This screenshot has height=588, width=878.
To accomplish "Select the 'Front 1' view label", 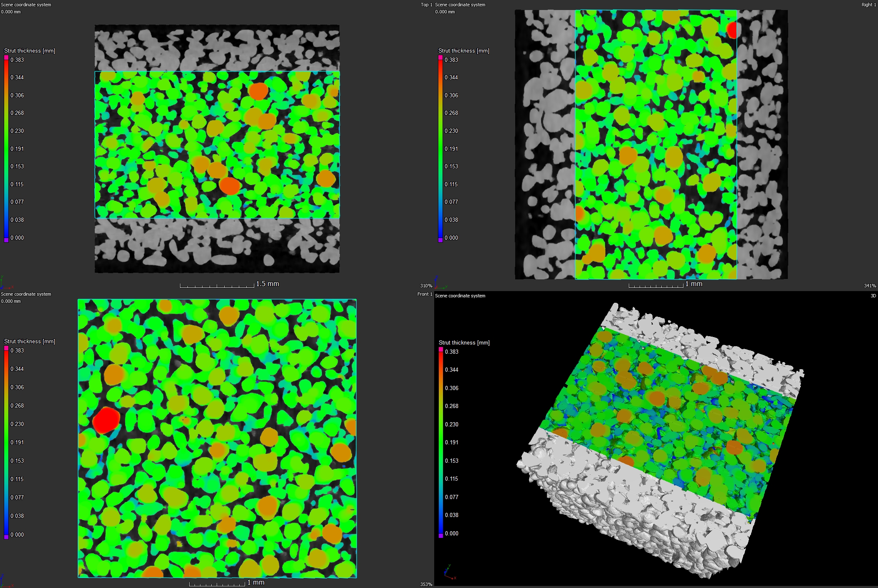I will (x=425, y=294).
